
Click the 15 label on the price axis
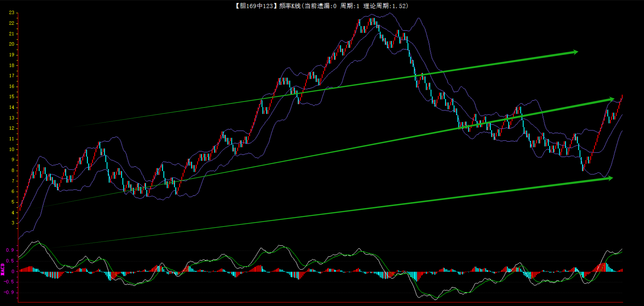[12, 97]
